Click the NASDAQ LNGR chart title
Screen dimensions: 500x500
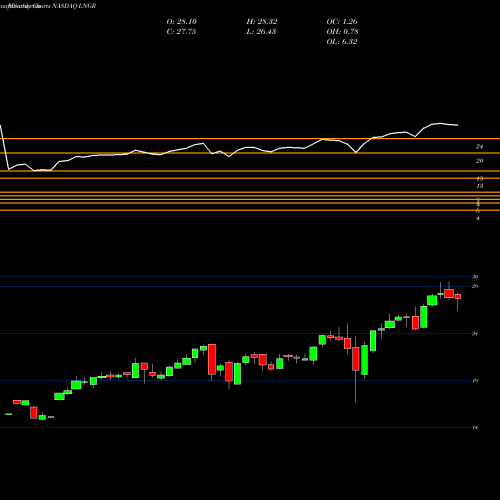coord(74,6)
